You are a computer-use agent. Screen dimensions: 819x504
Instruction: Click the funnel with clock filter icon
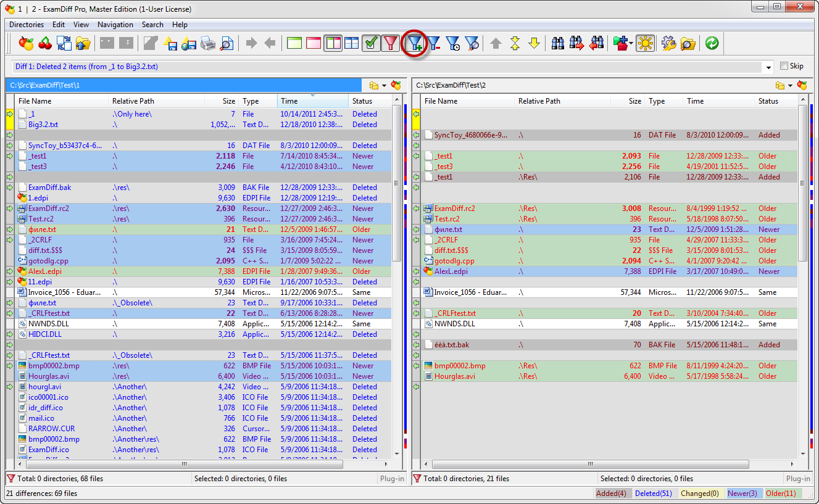(453, 43)
